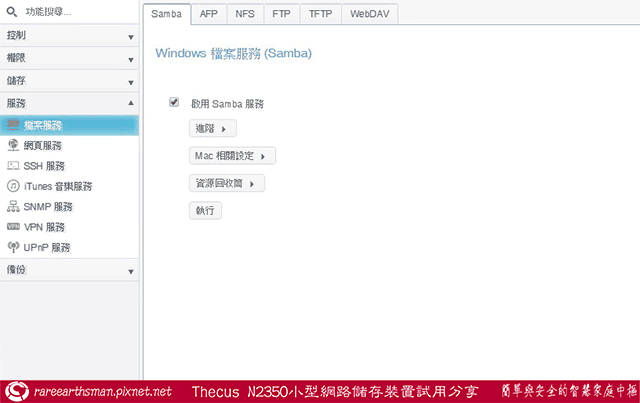Select the 網頁服務 text label

(43, 145)
